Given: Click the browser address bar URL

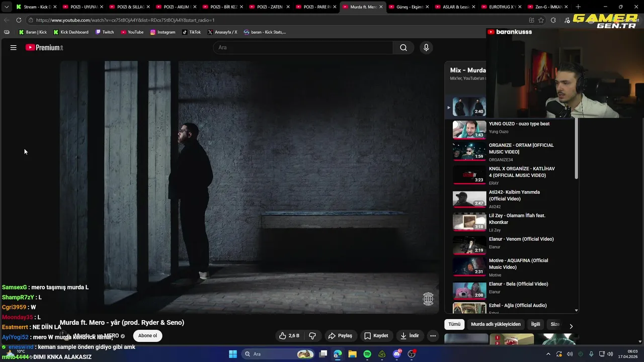Looking at the screenshot, I should (x=125, y=20).
